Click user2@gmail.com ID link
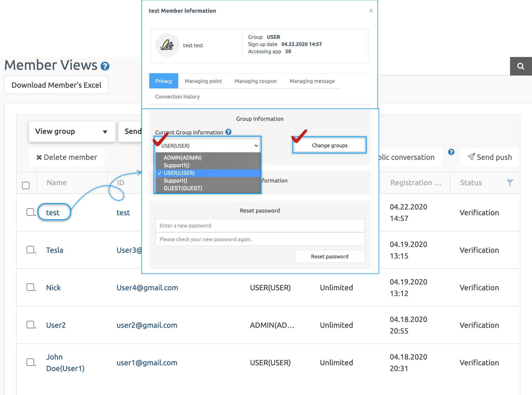This screenshot has width=532, height=395. click(147, 325)
